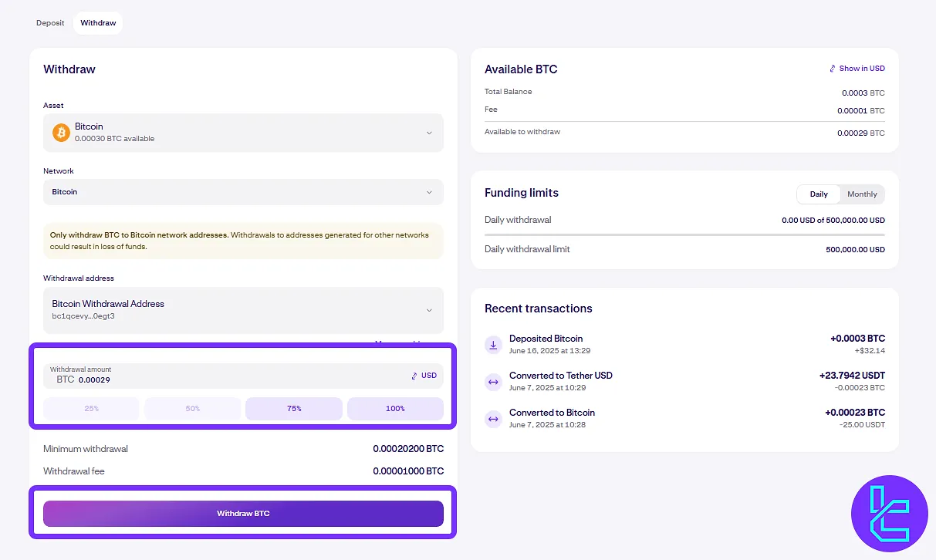
Task: Expand the Network dropdown
Action: click(x=243, y=192)
